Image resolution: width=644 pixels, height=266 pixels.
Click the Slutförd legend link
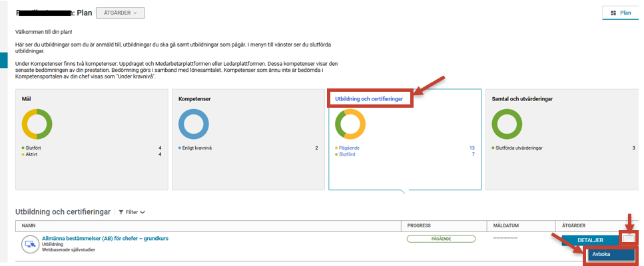click(347, 154)
